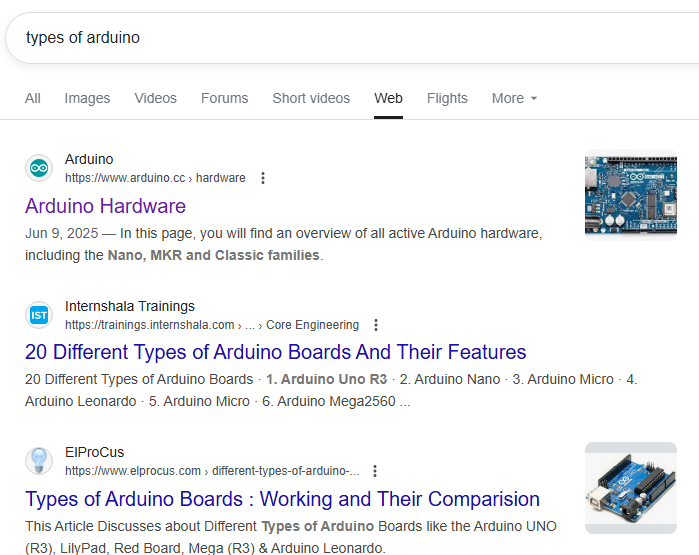This screenshot has height=555, width=699.
Task: Click the ElProCus site name
Action: pos(95,452)
